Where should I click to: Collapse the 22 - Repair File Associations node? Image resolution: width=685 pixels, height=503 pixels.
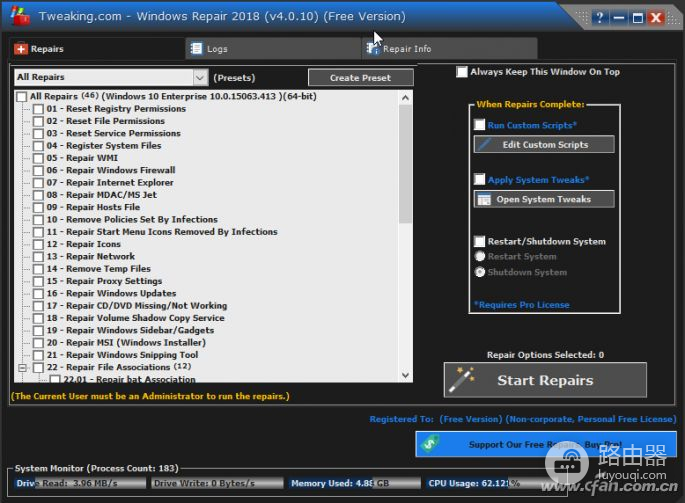tap(22, 368)
